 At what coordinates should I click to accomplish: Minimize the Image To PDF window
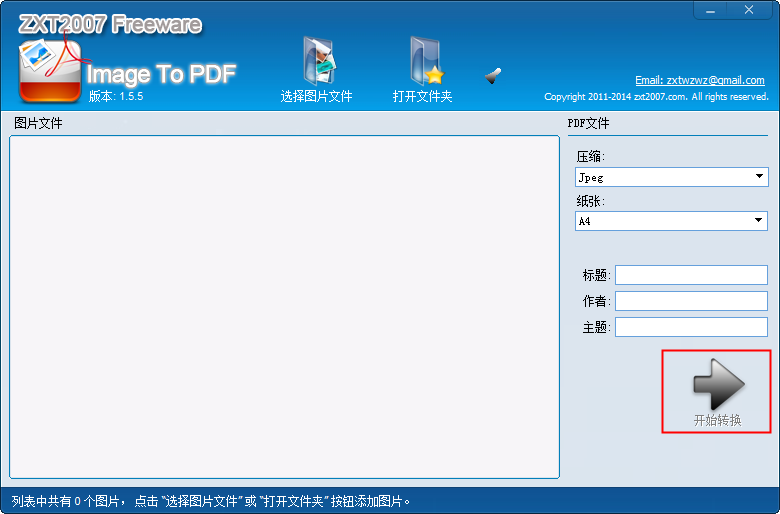coord(710,10)
